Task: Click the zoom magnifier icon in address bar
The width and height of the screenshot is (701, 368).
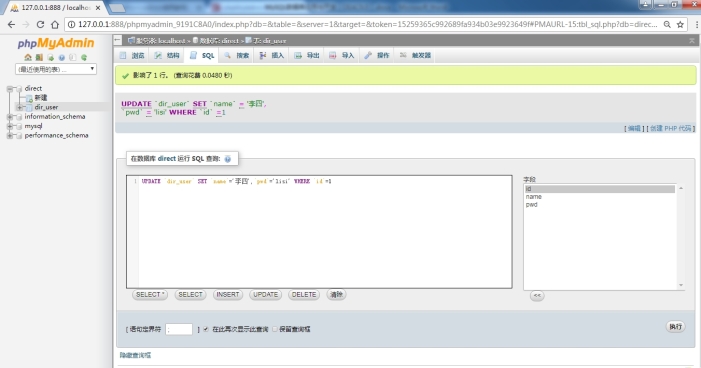Action: pyautogui.click(x=667, y=25)
